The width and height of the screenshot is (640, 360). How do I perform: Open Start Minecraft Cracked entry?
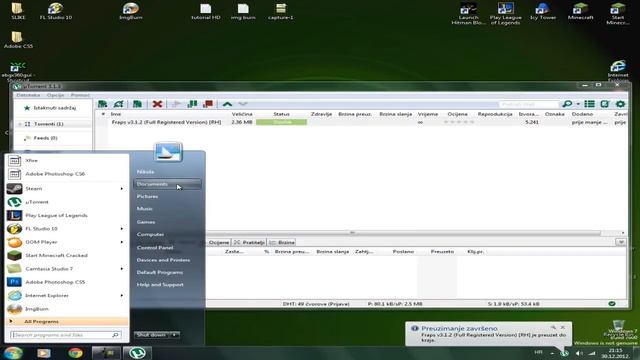pos(56,255)
